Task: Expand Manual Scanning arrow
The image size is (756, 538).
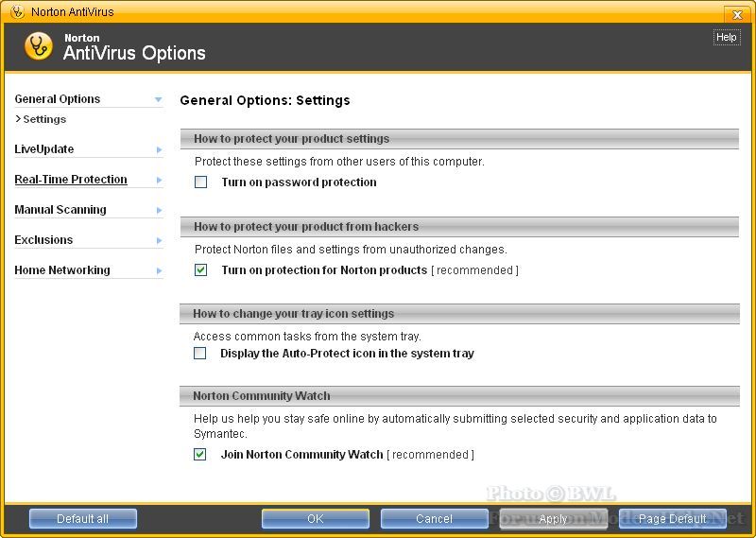Action: click(x=159, y=210)
